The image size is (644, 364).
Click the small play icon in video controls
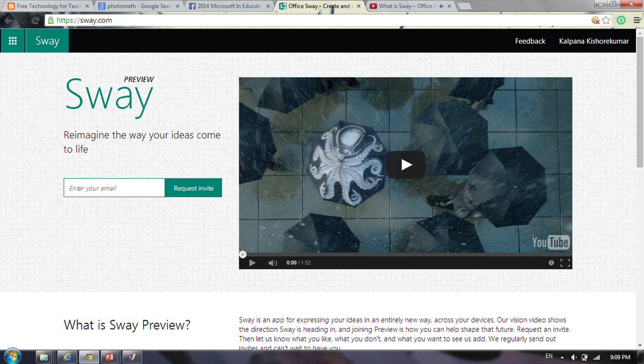point(253,263)
